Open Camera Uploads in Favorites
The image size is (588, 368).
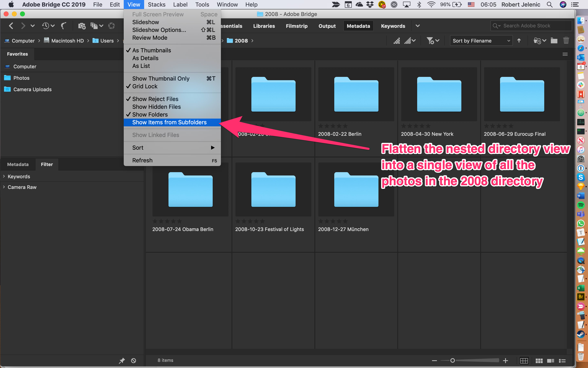pyautogui.click(x=32, y=89)
